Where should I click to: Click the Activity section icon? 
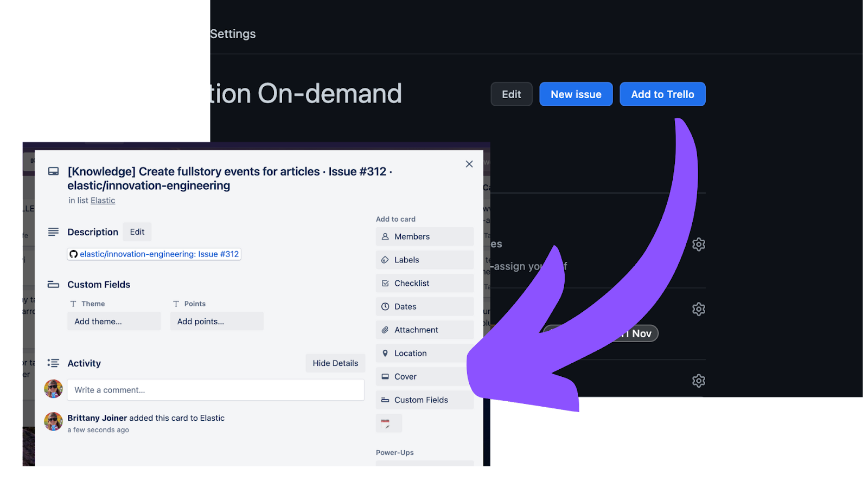[x=53, y=363]
